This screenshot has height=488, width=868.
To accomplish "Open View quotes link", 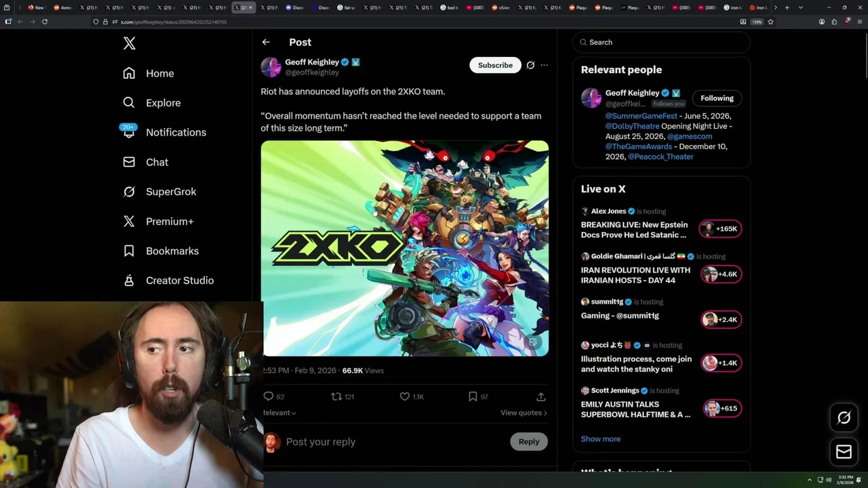I will (524, 413).
